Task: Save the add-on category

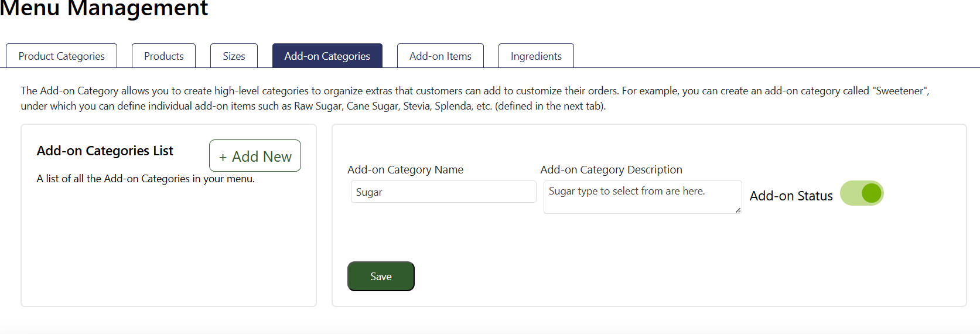Action: 381,277
